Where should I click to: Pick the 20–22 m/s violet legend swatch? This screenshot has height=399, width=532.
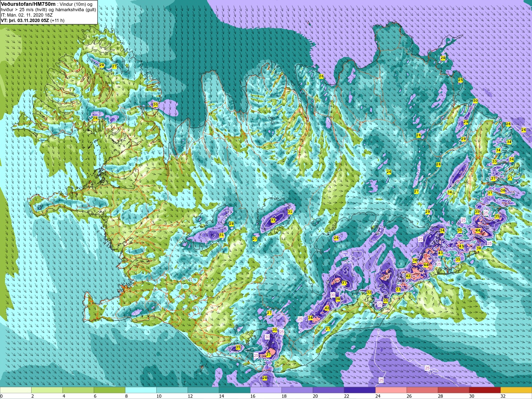click(x=328, y=390)
